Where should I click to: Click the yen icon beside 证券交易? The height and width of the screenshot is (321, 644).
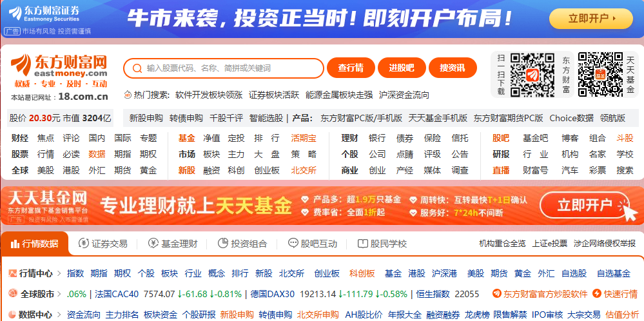click(83, 243)
